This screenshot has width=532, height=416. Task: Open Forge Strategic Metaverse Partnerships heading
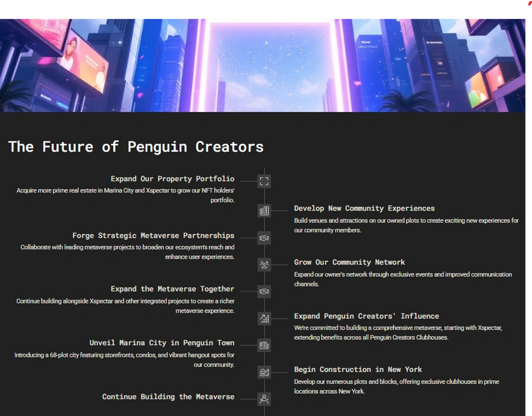(153, 235)
